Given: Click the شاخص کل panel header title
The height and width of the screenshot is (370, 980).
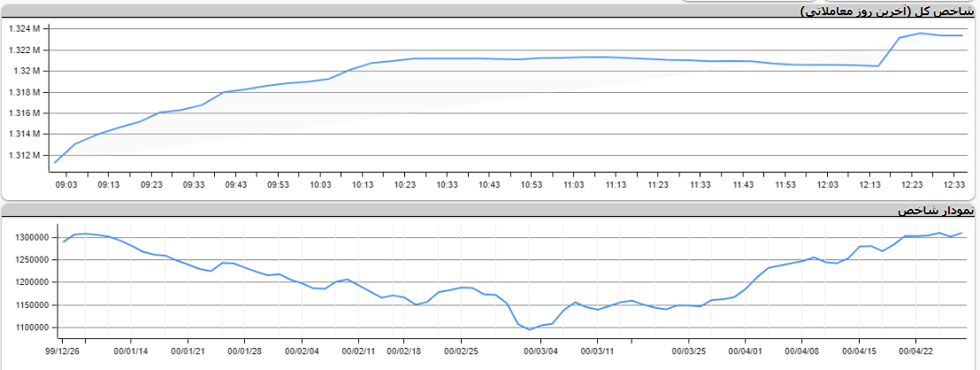Looking at the screenshot, I should click(x=896, y=11).
